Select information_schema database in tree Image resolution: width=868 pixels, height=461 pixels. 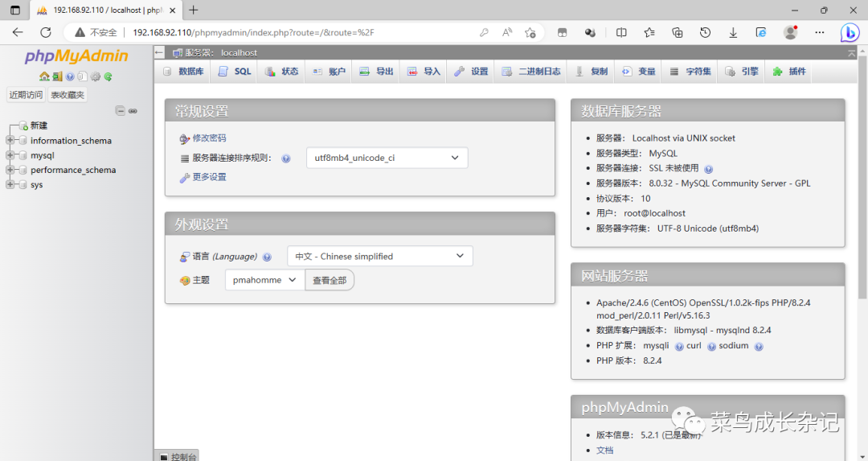click(71, 141)
